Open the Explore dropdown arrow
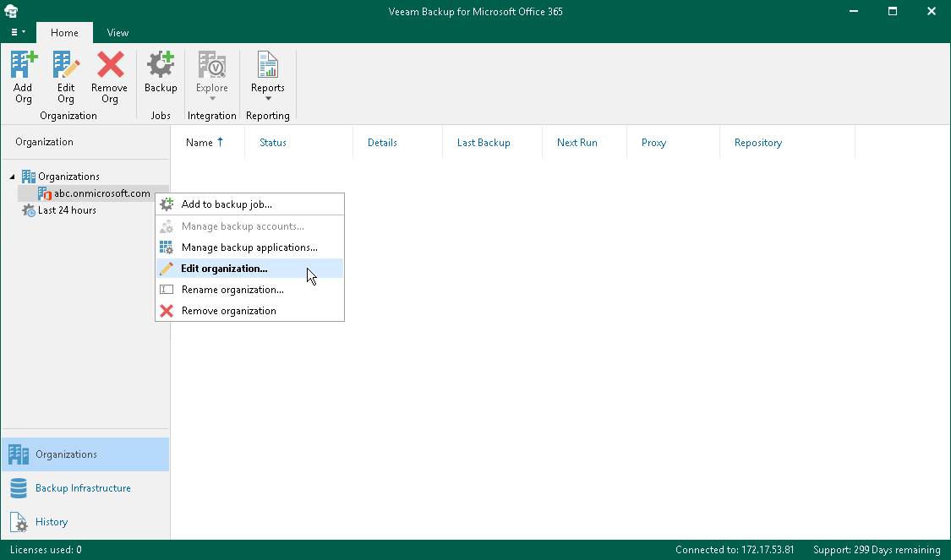The image size is (951, 560). 212,99
